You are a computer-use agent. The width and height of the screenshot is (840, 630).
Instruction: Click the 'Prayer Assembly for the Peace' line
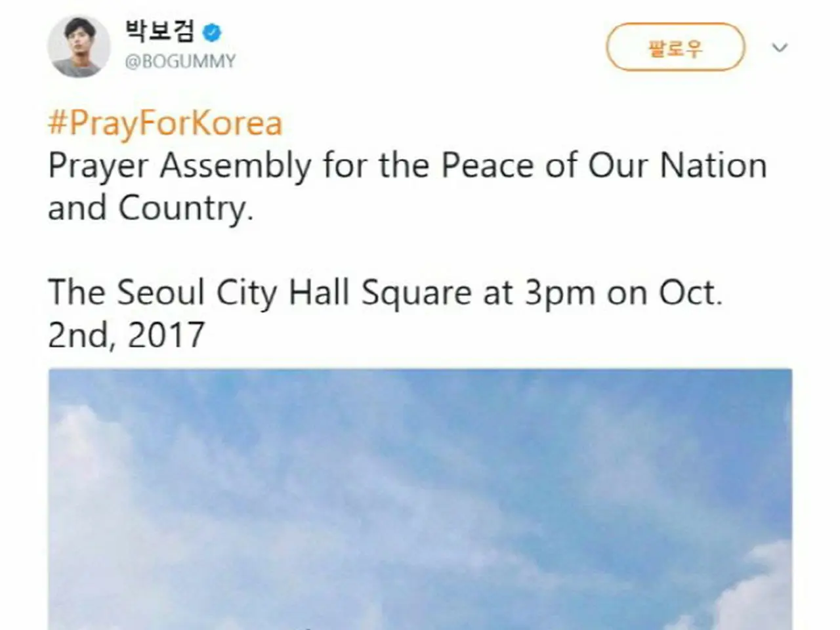pyautogui.click(x=408, y=167)
